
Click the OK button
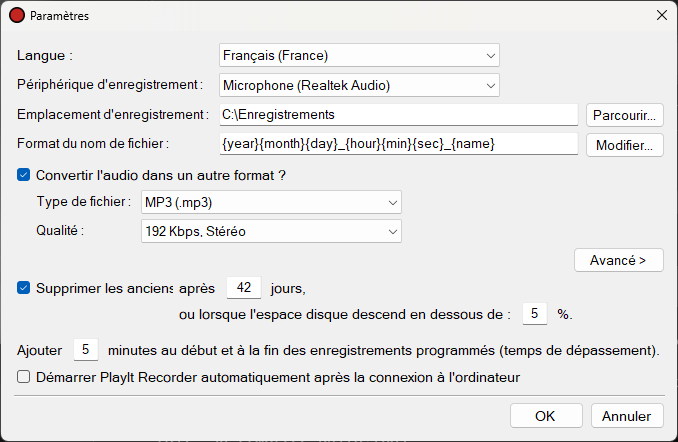(x=546, y=416)
